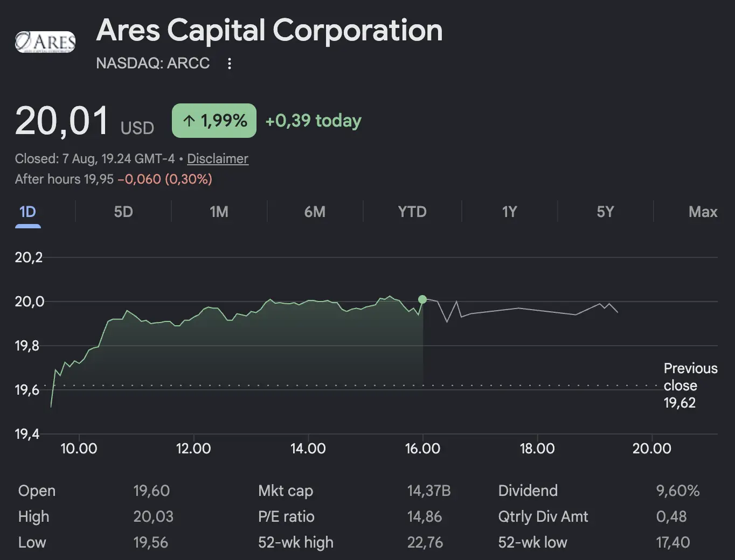
Task: Open the Disclaimer link
Action: click(218, 159)
